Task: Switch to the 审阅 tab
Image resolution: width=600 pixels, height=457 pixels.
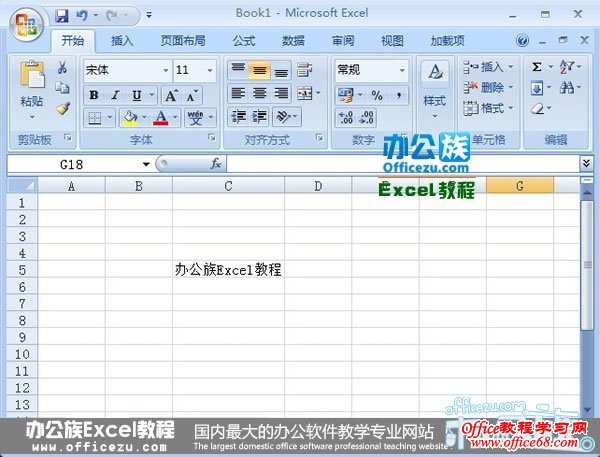Action: 343,41
